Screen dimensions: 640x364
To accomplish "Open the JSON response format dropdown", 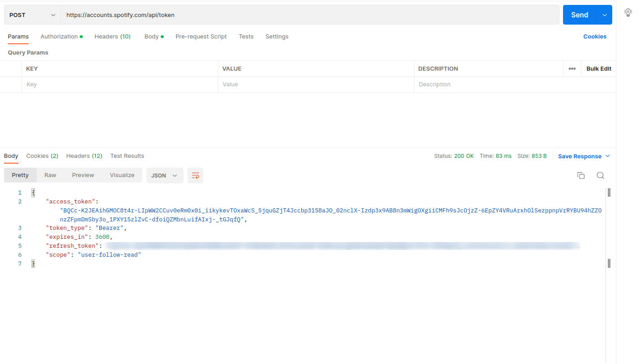I will pyautogui.click(x=164, y=175).
